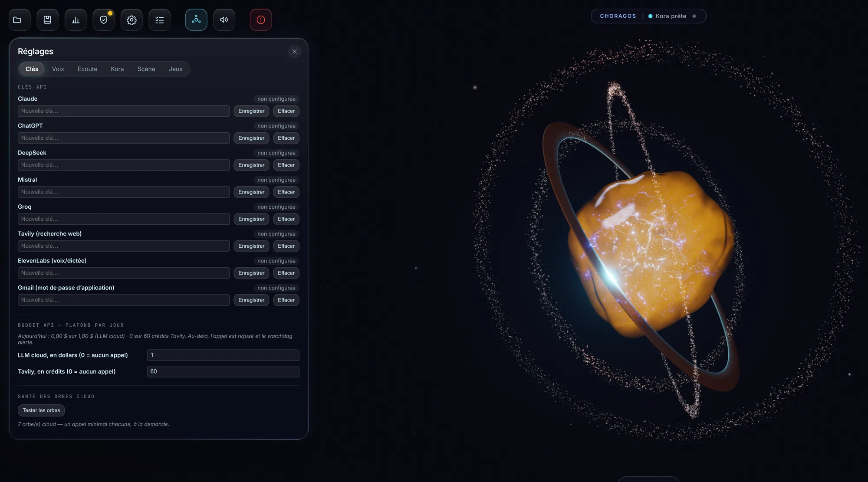Focus the Groq key input field
The width and height of the screenshot is (868, 482).
(124, 219)
